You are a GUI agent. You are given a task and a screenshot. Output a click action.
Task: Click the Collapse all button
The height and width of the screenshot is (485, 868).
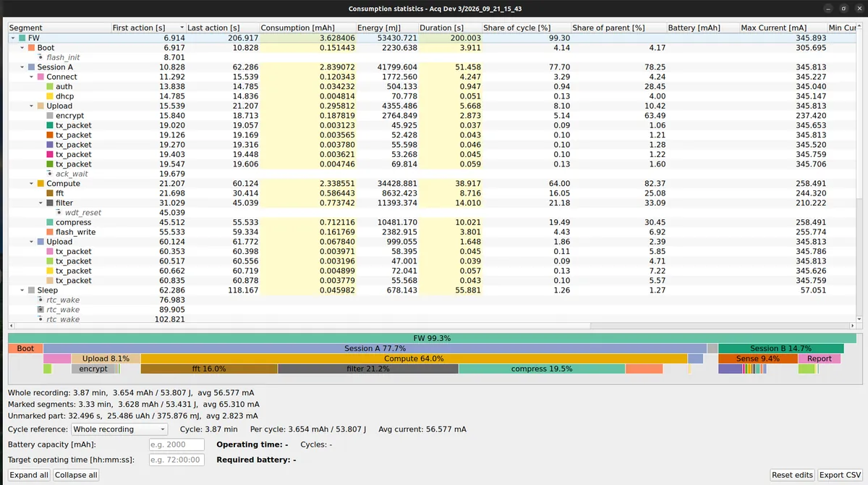pyautogui.click(x=76, y=475)
